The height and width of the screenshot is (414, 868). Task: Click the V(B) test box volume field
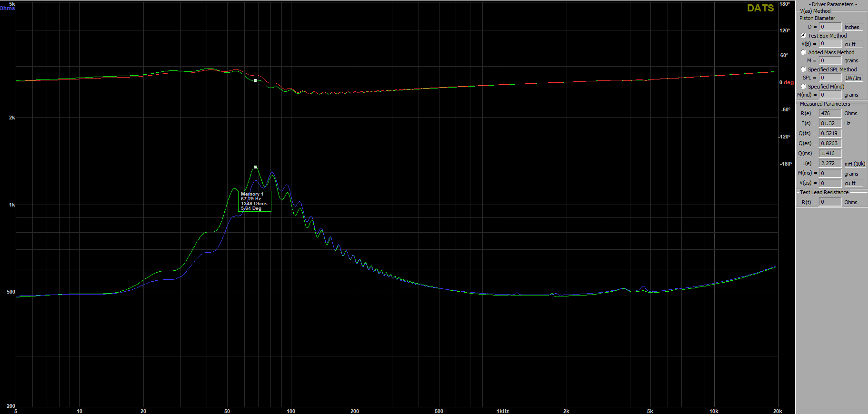click(x=830, y=44)
